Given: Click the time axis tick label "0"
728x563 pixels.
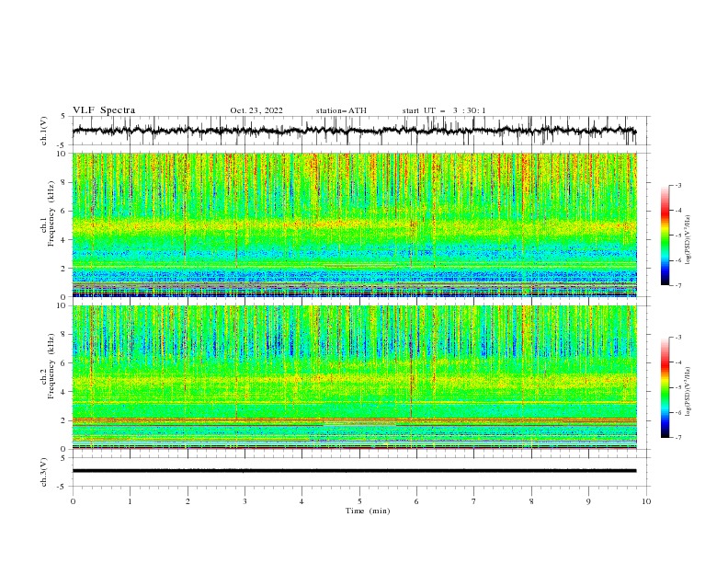Looking at the screenshot, I should coord(73,501).
